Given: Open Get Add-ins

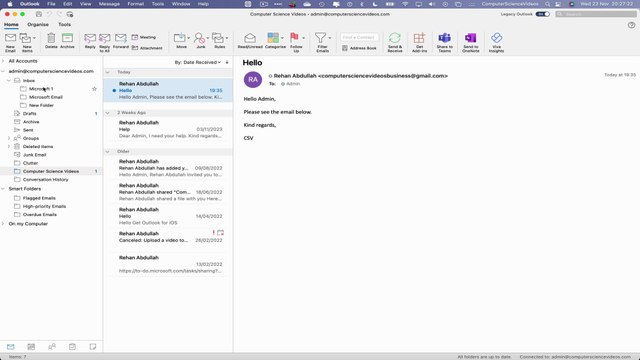Looking at the screenshot, I should 419,42.
